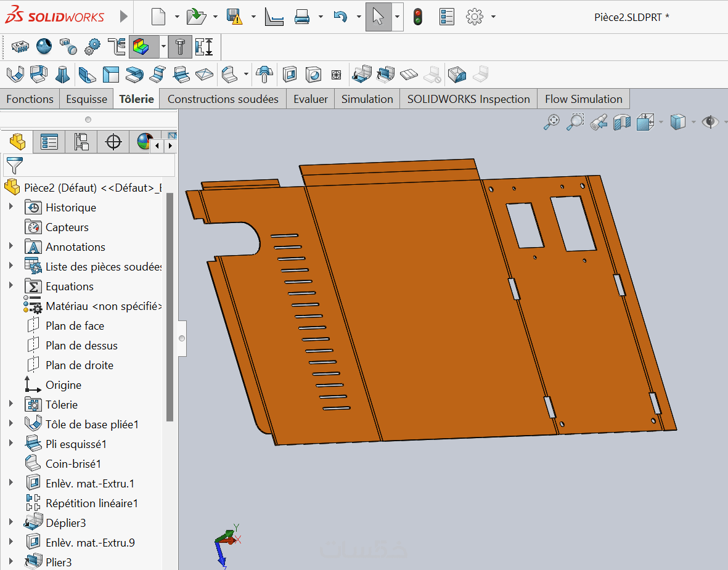Image resolution: width=728 pixels, height=570 pixels.
Task: Select the Previous View icon
Action: click(x=599, y=122)
